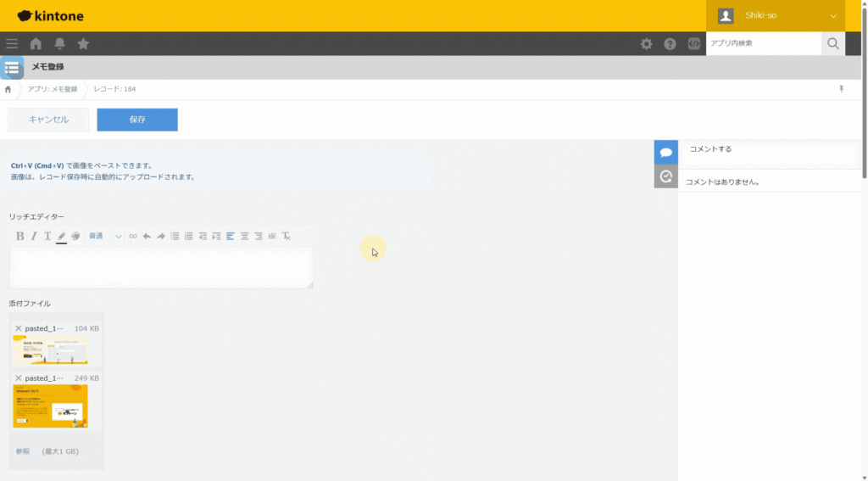The height and width of the screenshot is (481, 868).
Task: Toggle center text alignment
Action: pos(244,236)
